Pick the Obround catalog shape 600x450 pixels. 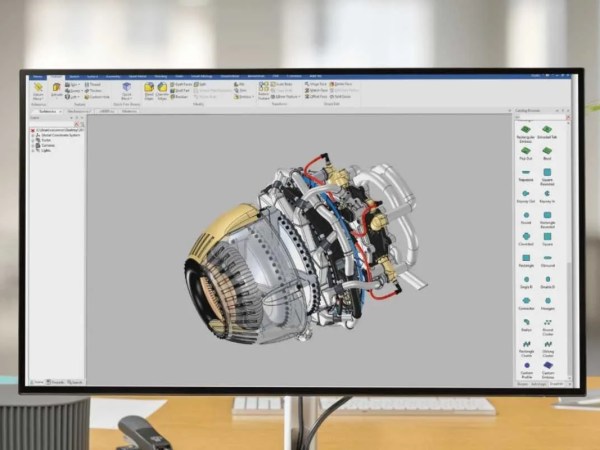[548, 261]
